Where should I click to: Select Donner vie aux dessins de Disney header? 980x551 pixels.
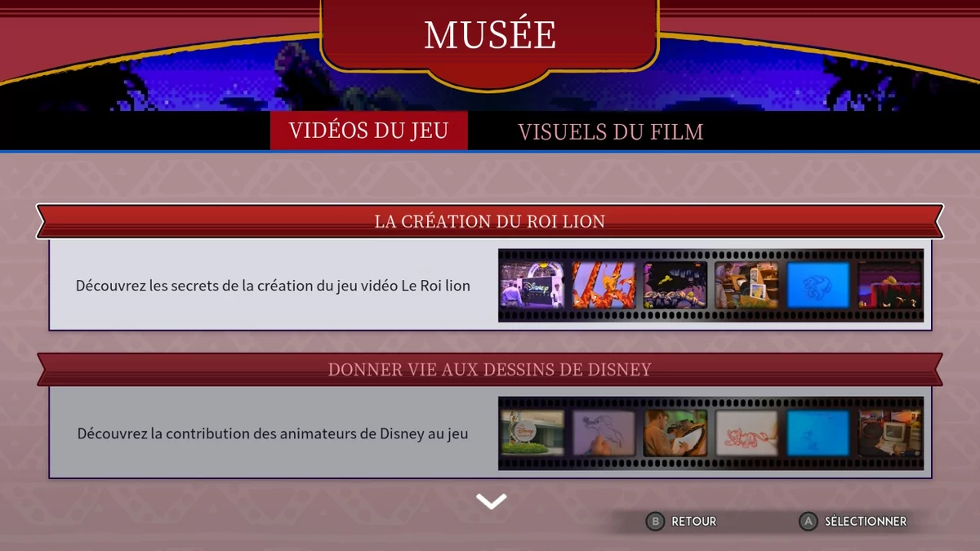click(490, 370)
